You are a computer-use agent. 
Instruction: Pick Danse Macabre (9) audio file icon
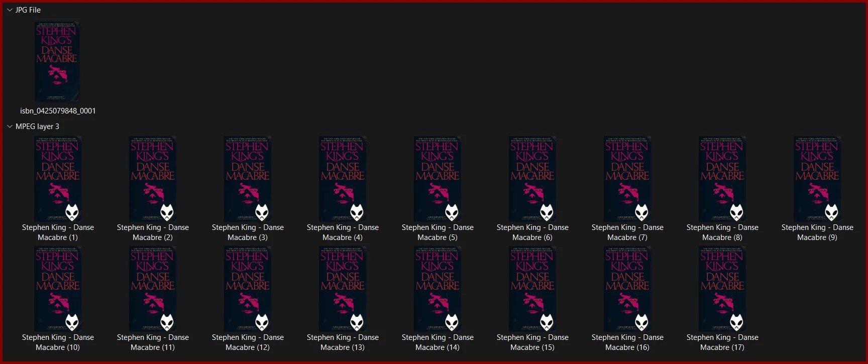coord(817,179)
